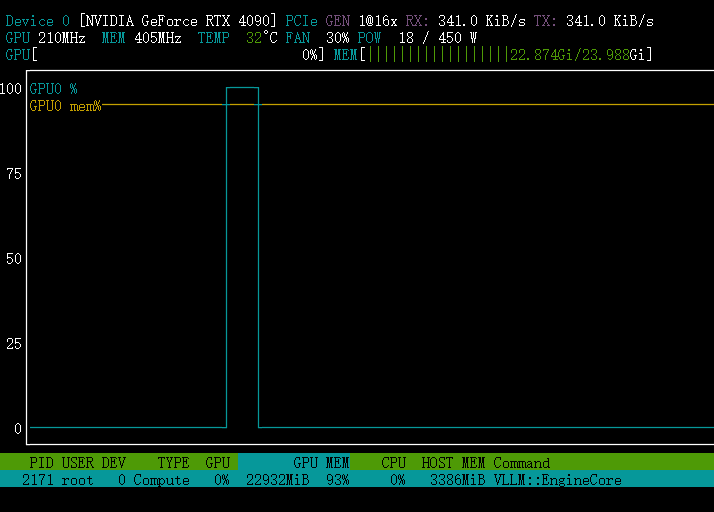The height and width of the screenshot is (512, 714).
Task: Click the RX 341.0 KiB/s value
Action: point(465,21)
